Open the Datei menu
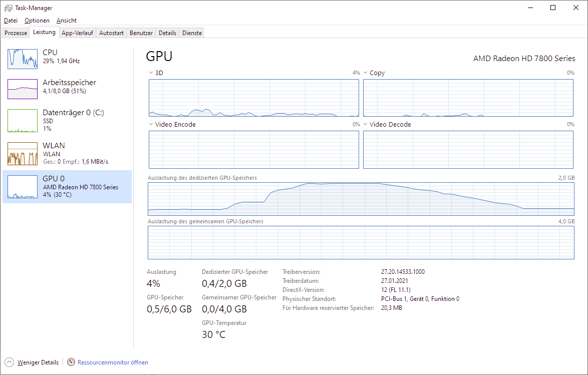This screenshot has height=375, width=588. coord(11,20)
